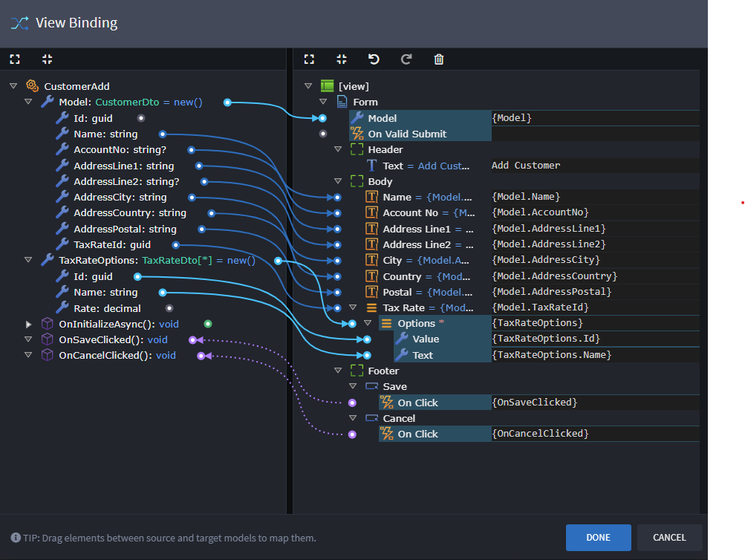Collapse the Tax Rate node
This screenshot has height=560, width=745.
coord(353,307)
